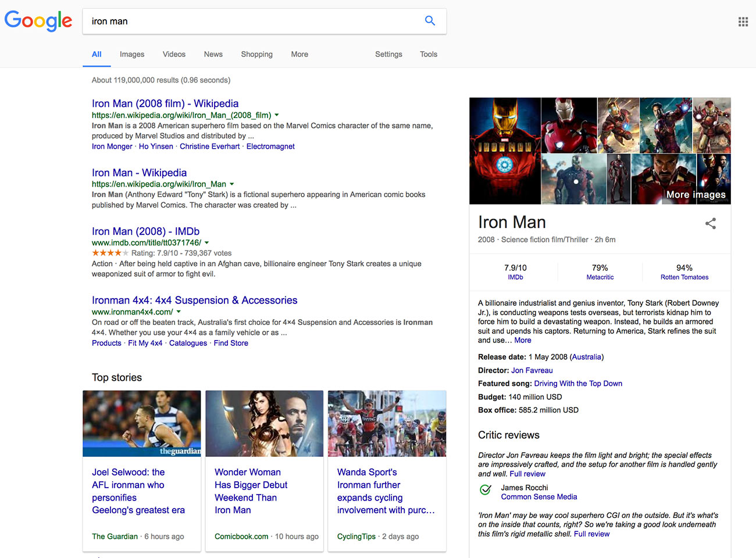Viewport: 756px width, 558px height.
Task: Click the Fit My 4x4 sitelink
Action: 145,343
